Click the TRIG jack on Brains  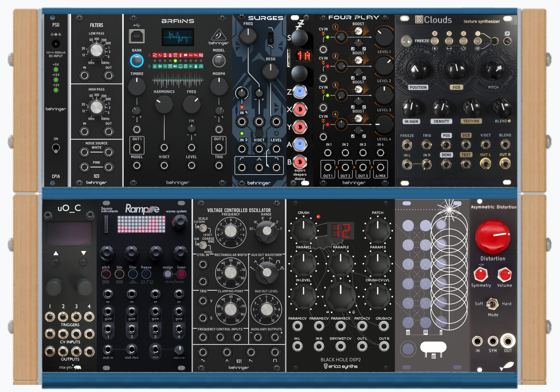coord(219,165)
